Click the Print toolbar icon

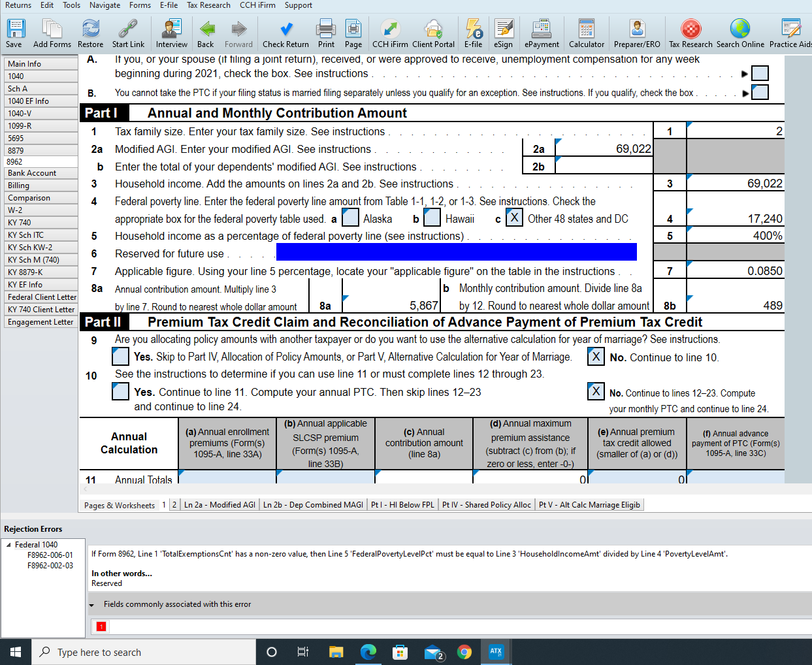coord(326,33)
